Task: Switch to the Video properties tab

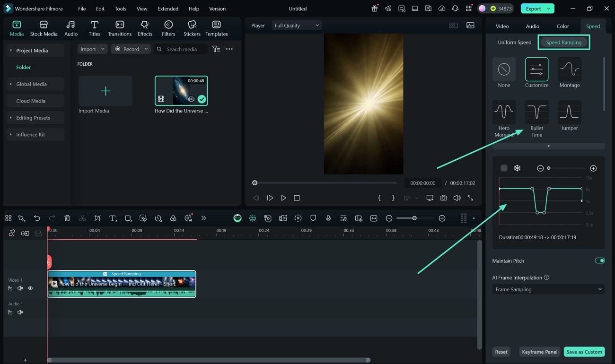Action: point(502,26)
